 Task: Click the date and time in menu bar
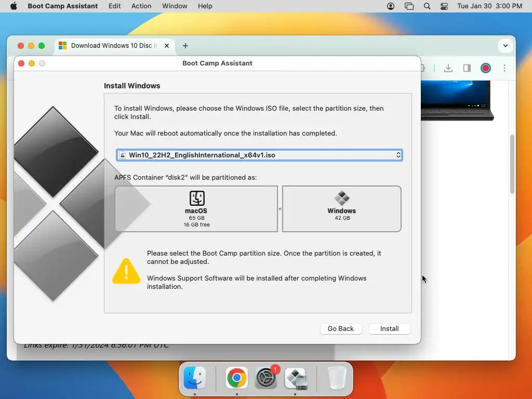pos(489,6)
